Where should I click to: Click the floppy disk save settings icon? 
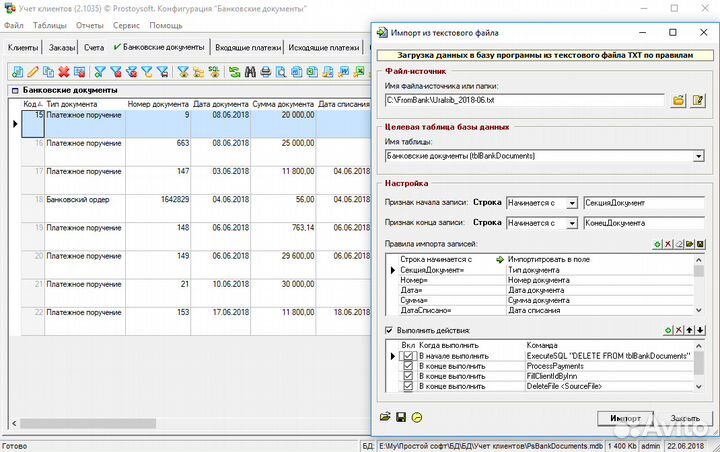(x=401, y=416)
